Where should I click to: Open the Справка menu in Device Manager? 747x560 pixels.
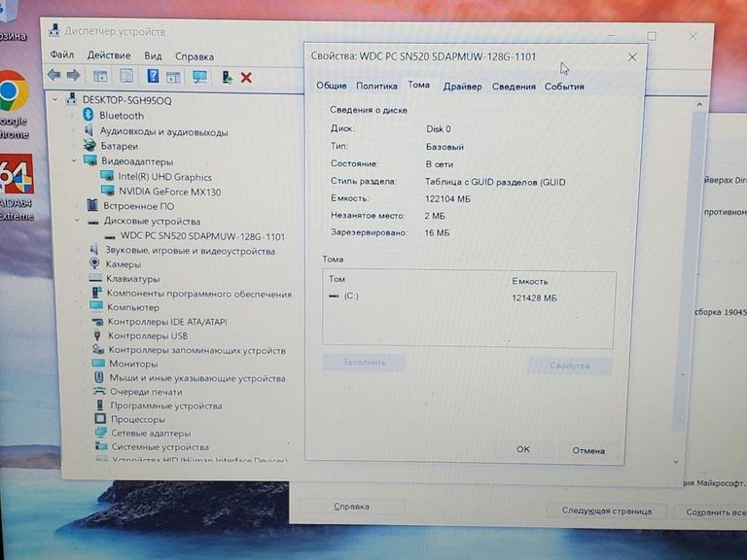195,56
